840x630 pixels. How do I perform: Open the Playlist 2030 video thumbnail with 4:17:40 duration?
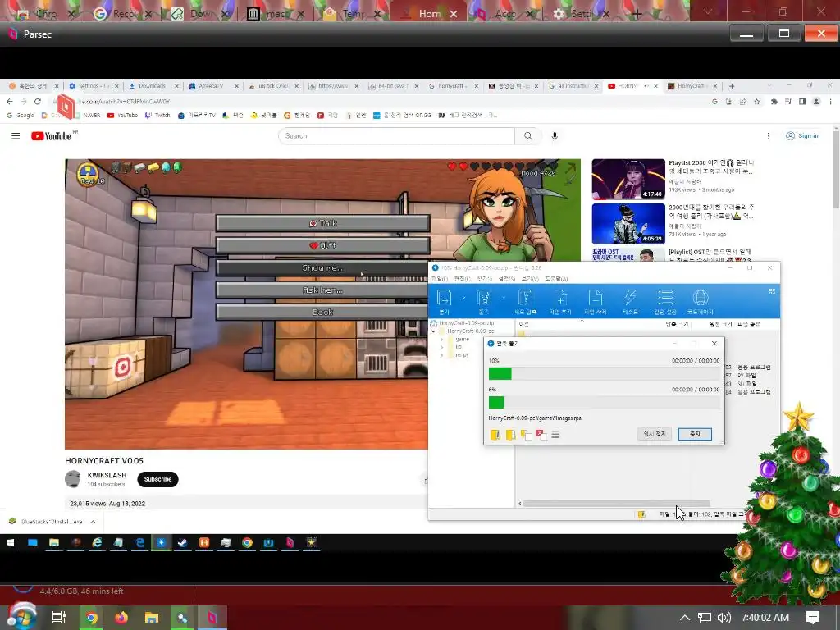pos(628,179)
